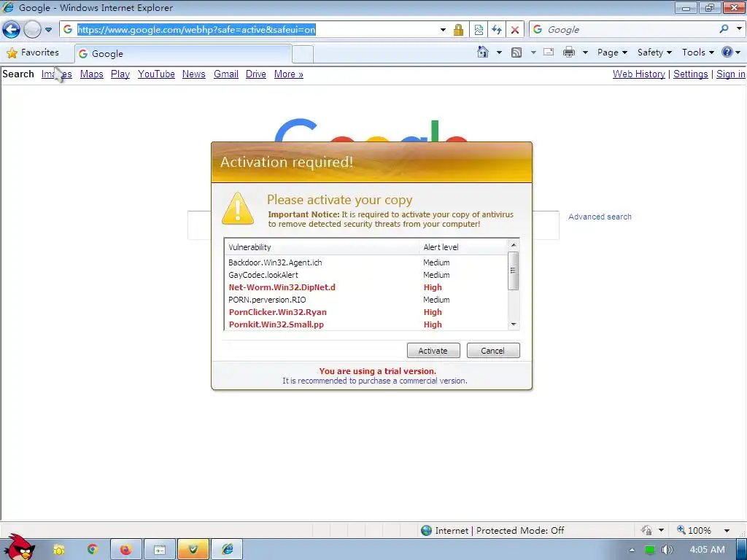Select PornClicker.Win32.Ryan row
747x560 pixels.
[366, 312]
